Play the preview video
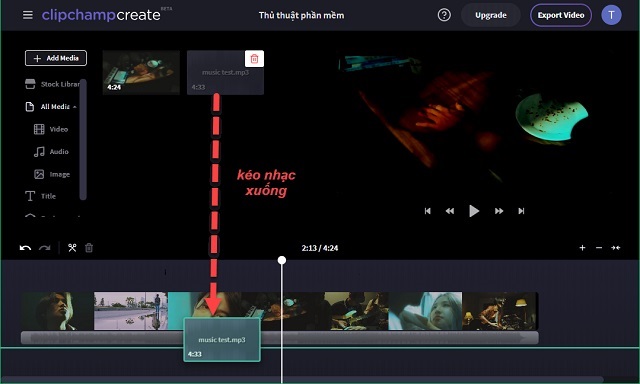640x384 pixels. (x=474, y=211)
